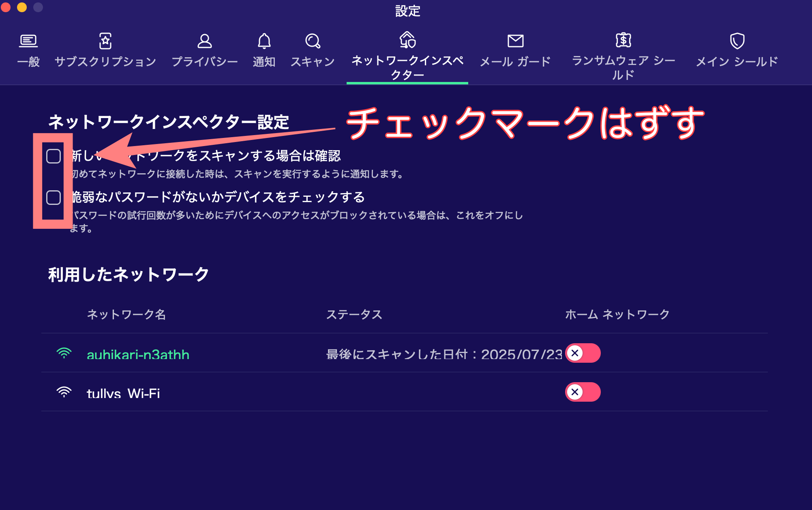Viewport: 812px width, 510px height.
Task: Close the 設定 window with red button
Action: coord(6,7)
